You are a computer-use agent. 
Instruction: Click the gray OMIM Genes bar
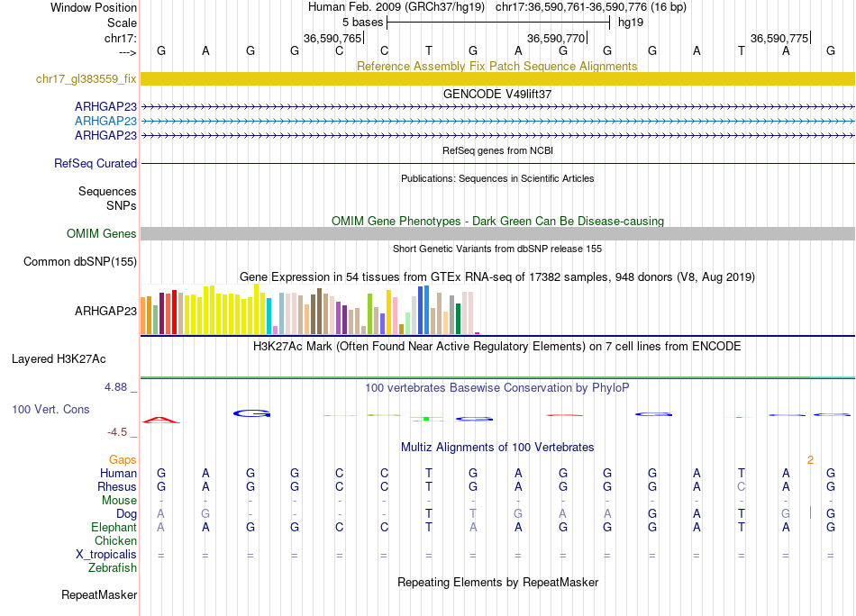pos(497,233)
